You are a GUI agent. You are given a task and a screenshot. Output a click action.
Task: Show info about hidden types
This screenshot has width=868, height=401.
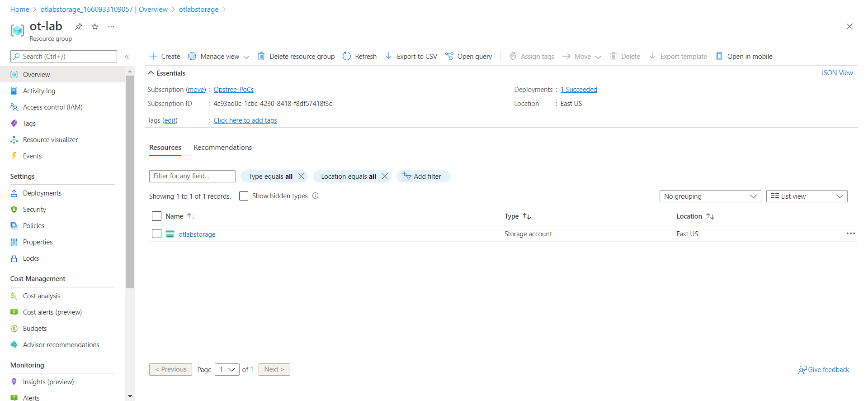pyautogui.click(x=316, y=196)
